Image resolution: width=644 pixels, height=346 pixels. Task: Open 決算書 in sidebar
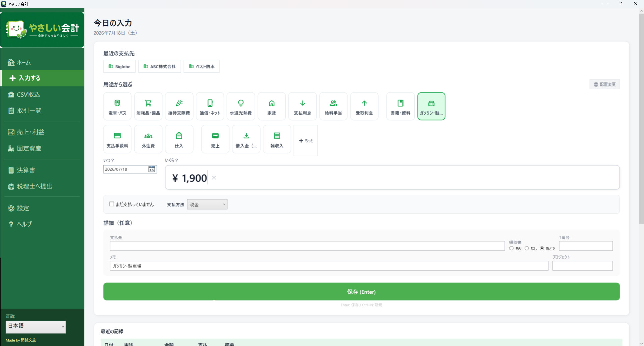click(42, 170)
